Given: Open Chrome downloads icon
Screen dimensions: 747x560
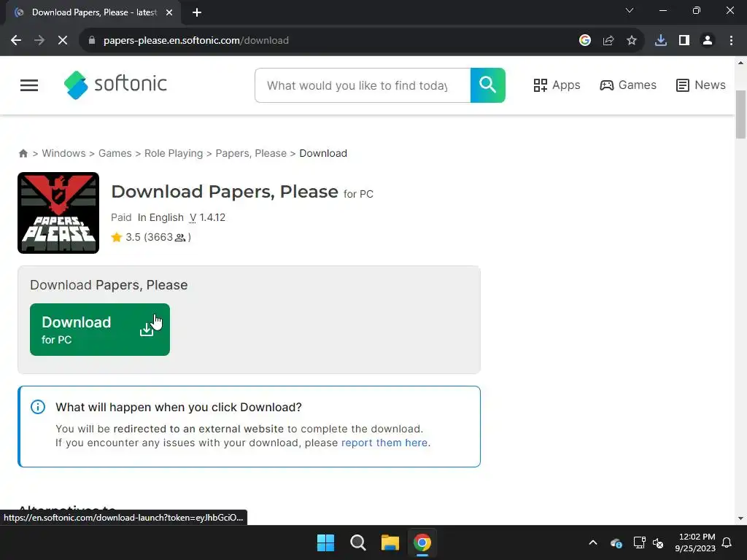Looking at the screenshot, I should tap(661, 41).
